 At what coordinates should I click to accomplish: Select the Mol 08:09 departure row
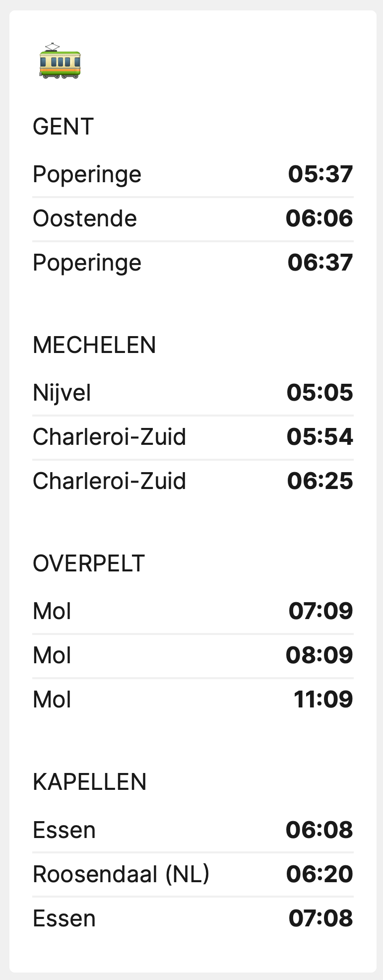[x=192, y=655]
